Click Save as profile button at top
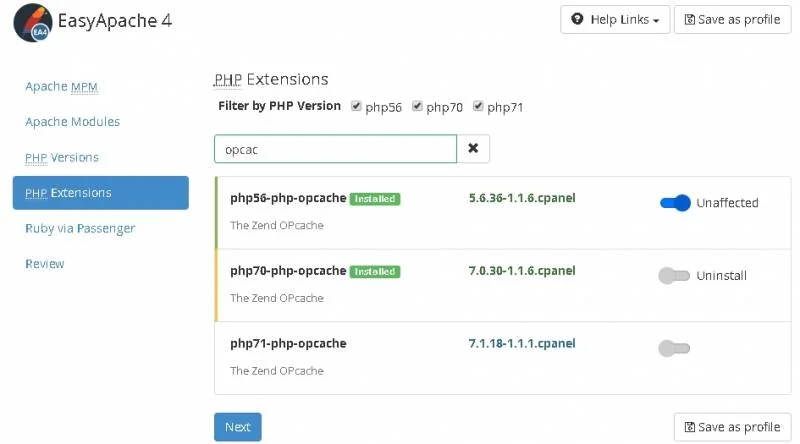The width and height of the screenshot is (800, 444). click(x=733, y=19)
